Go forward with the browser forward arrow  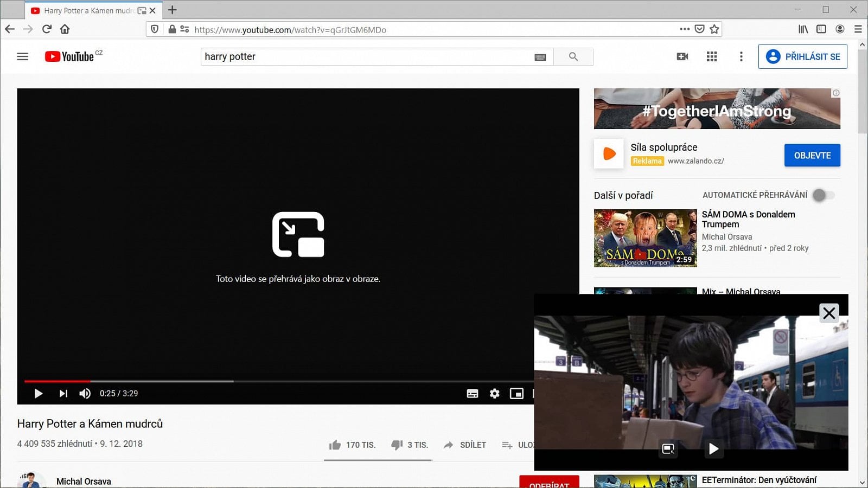[x=28, y=29]
